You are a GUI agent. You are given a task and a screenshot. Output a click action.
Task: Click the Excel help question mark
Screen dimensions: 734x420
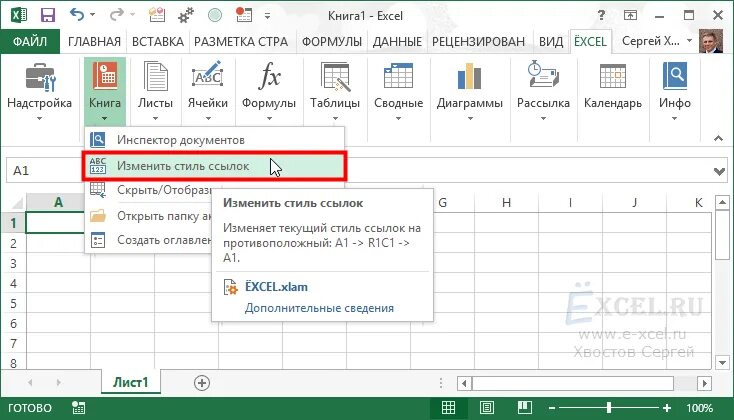pos(601,15)
